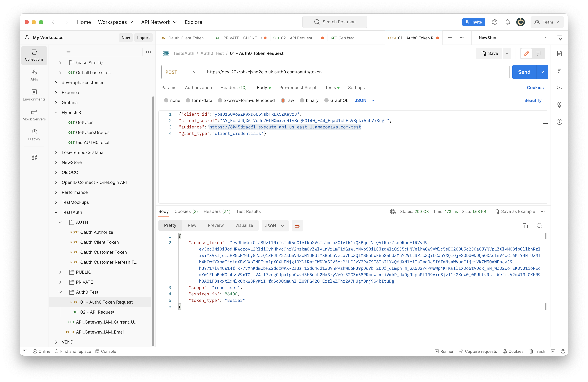588x382 pixels.
Task: Open the History sidebar panel
Action: pyautogui.click(x=34, y=135)
